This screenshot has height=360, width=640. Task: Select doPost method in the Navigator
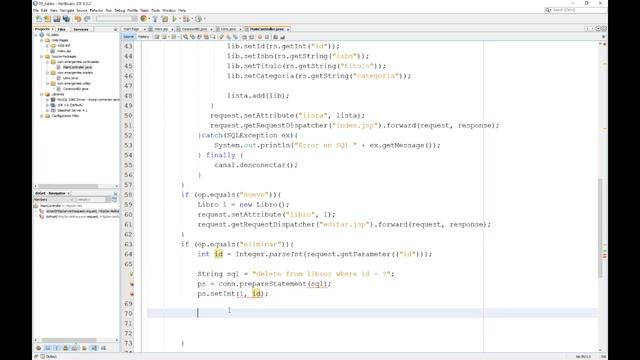tap(82, 217)
